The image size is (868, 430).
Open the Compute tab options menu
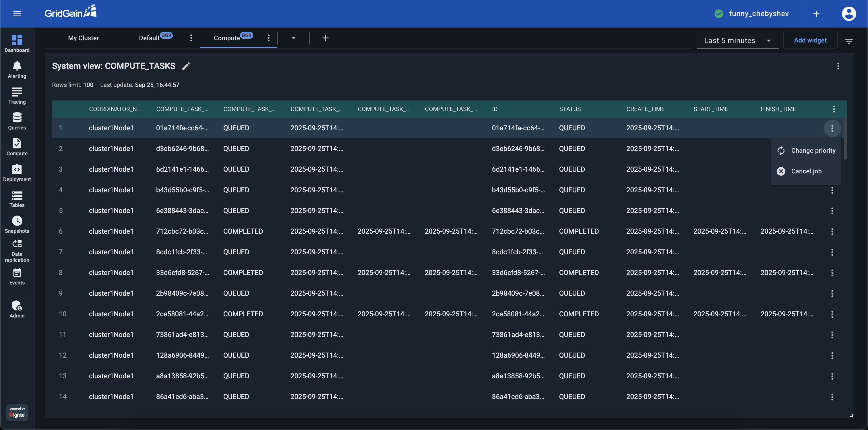tap(268, 38)
